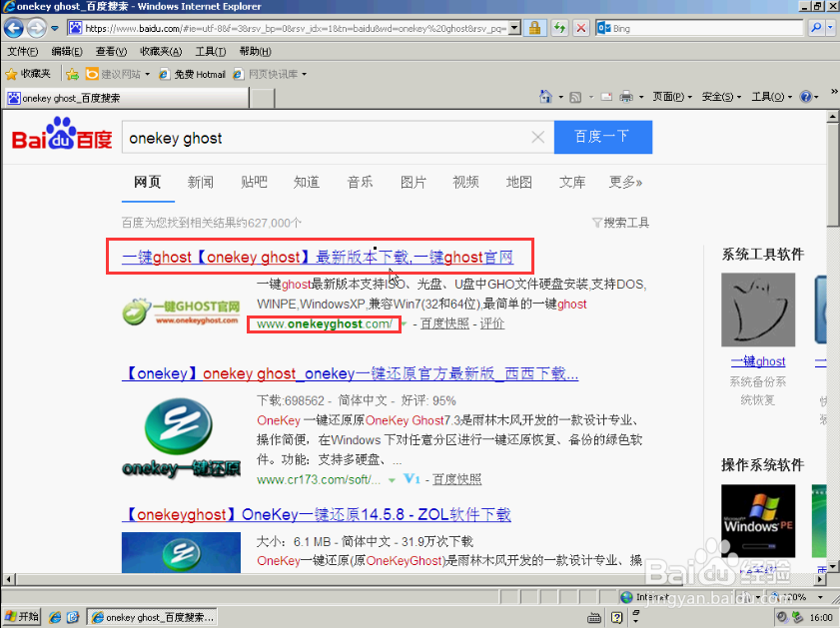Open 评价 link of first result

tap(492, 323)
